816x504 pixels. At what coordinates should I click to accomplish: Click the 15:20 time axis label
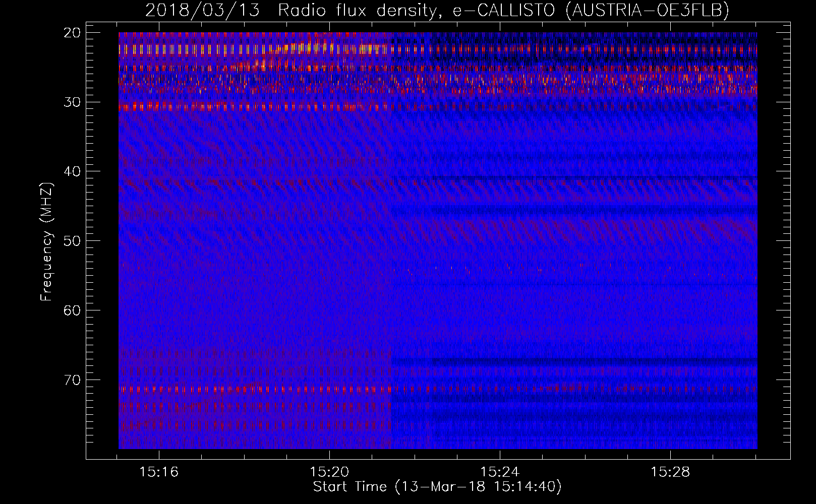(329, 472)
